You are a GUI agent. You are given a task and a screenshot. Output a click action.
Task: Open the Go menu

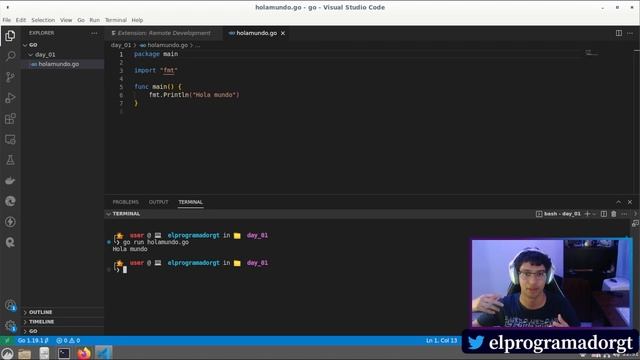coord(81,20)
